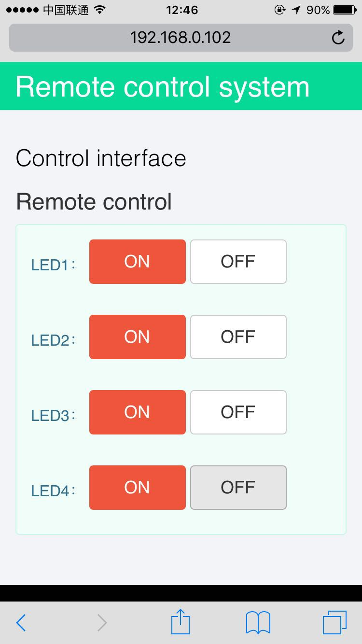Show all open tabs icon
This screenshot has width=362, height=644.
[334, 622]
